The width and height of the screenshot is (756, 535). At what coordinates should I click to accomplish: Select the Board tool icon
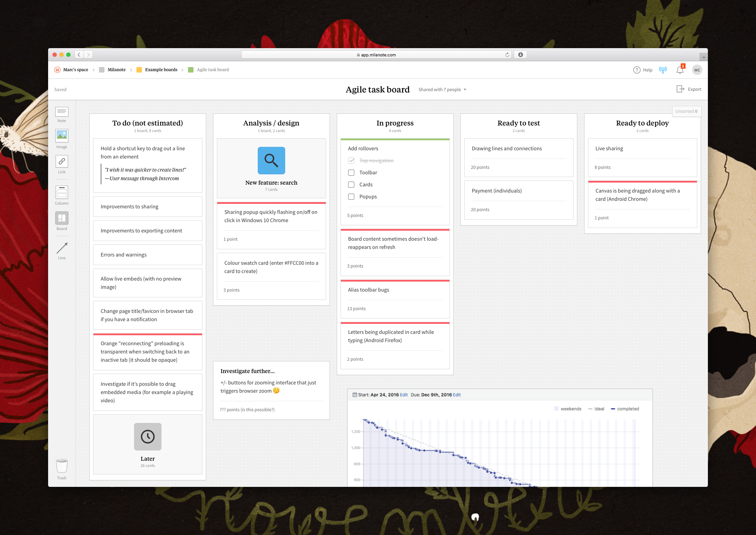62,218
